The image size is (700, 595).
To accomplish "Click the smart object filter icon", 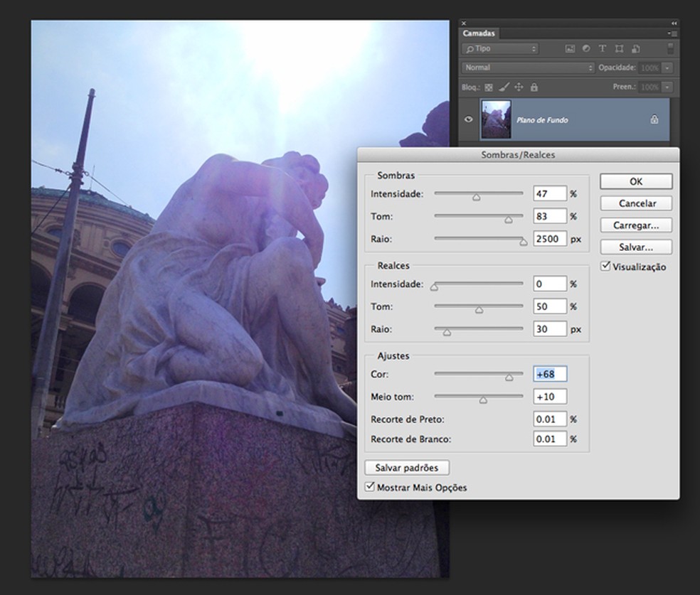I will (x=635, y=49).
